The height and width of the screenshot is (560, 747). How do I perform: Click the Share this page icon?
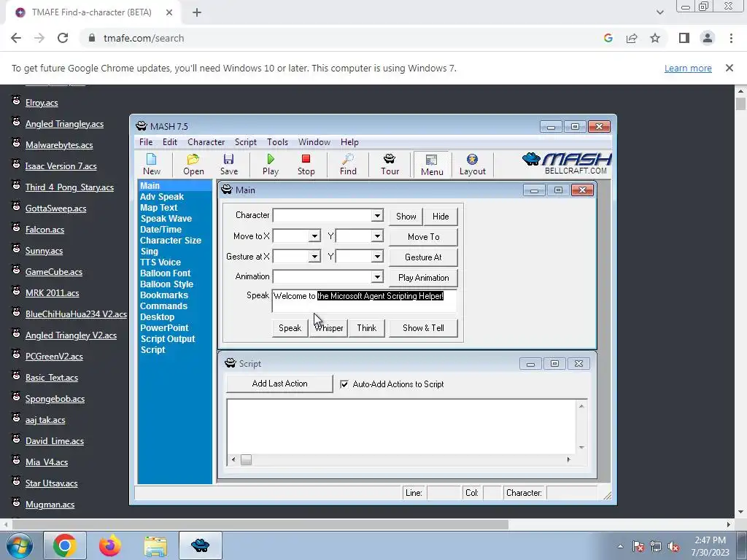(632, 38)
